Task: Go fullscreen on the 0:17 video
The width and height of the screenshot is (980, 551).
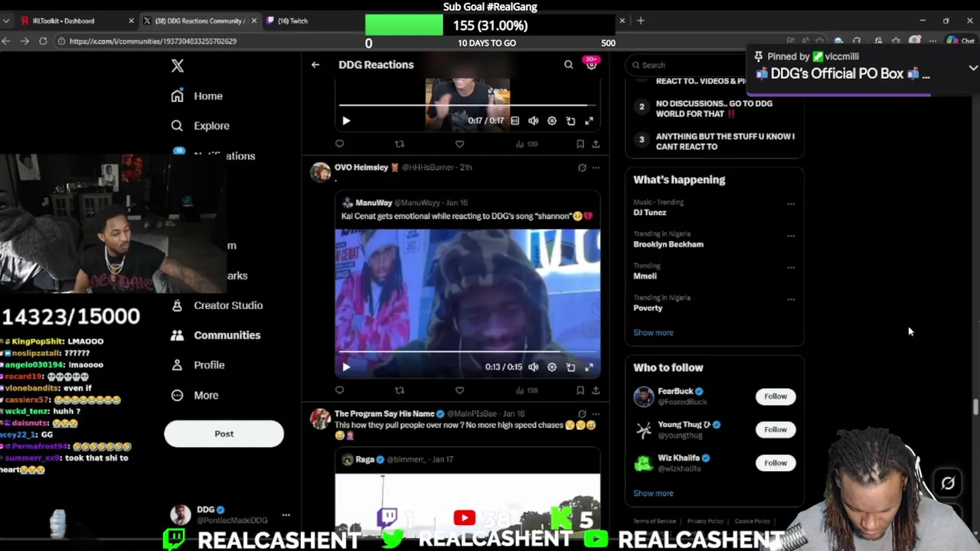Action: pyautogui.click(x=589, y=121)
